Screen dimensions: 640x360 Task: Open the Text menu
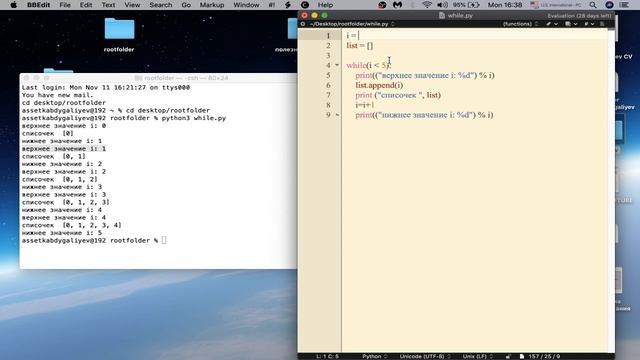coord(108,5)
